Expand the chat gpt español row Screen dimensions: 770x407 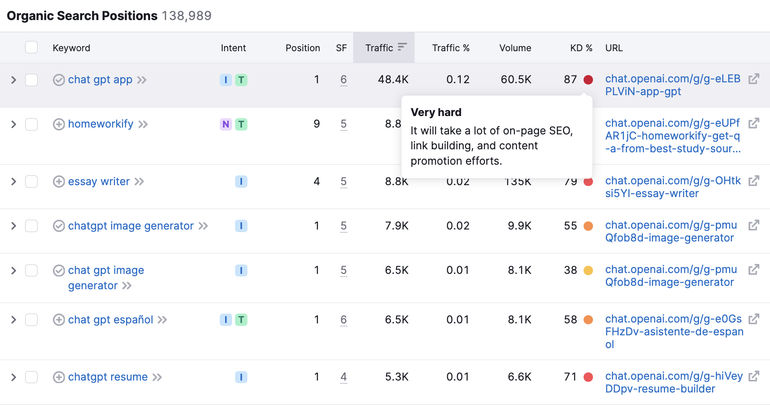[13, 320]
